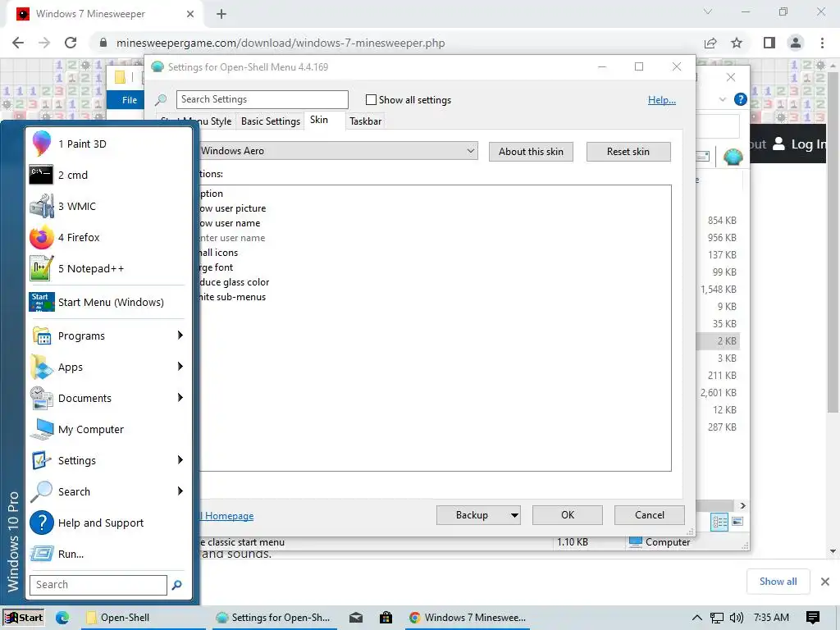Click Show all downloads button
The image size is (840, 630).
[778, 582]
